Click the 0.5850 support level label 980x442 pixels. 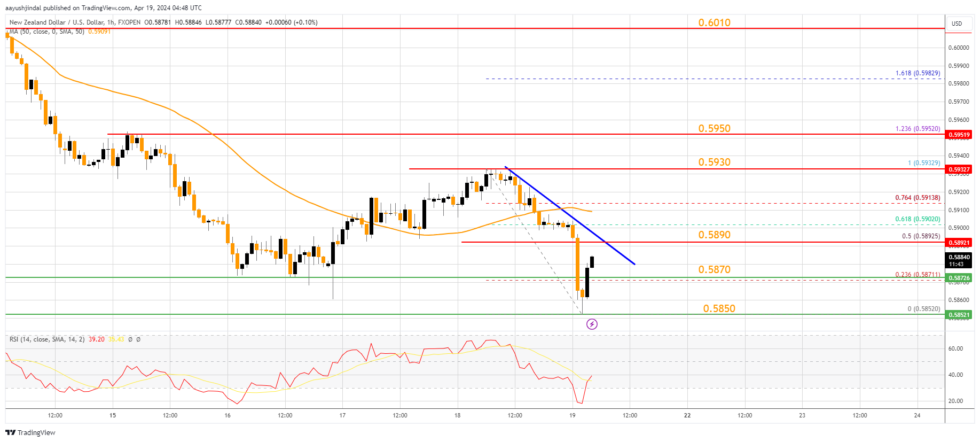click(719, 308)
